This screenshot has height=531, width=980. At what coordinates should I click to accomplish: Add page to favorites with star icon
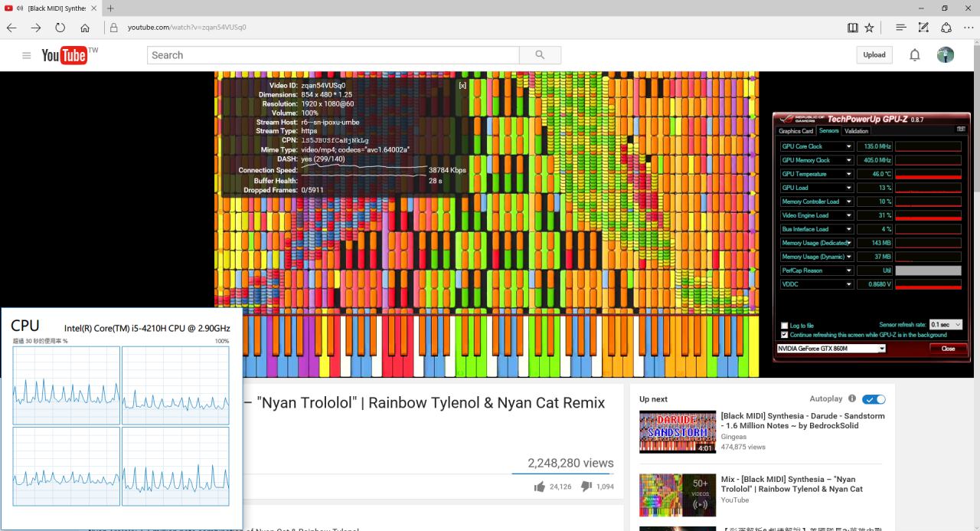[x=869, y=28]
